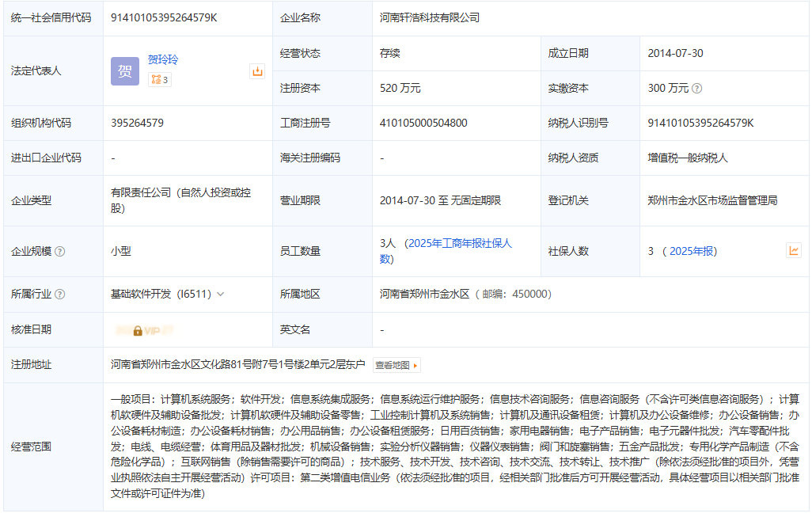Select company size value 小型
Image resolution: width=812 pixels, height=517 pixels.
click(x=120, y=251)
